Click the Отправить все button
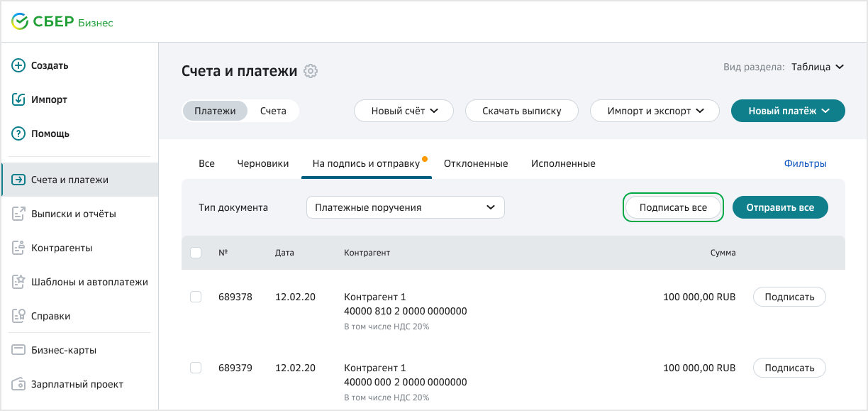The image size is (868, 411). 780,207
